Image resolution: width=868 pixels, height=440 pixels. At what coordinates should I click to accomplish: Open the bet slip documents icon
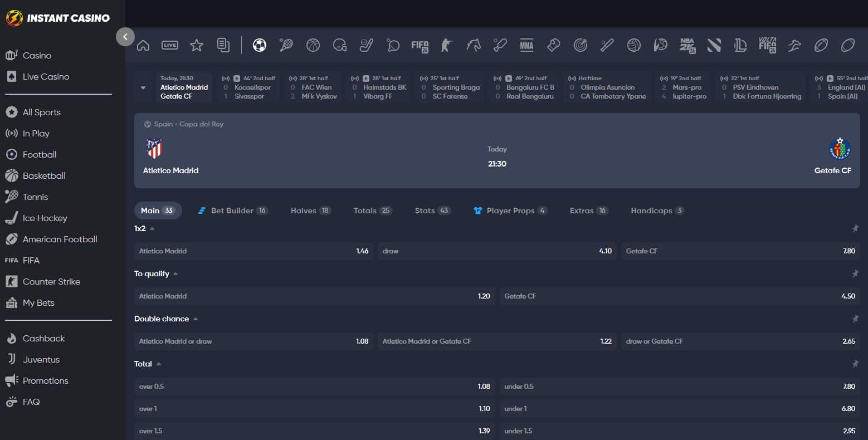tap(223, 45)
